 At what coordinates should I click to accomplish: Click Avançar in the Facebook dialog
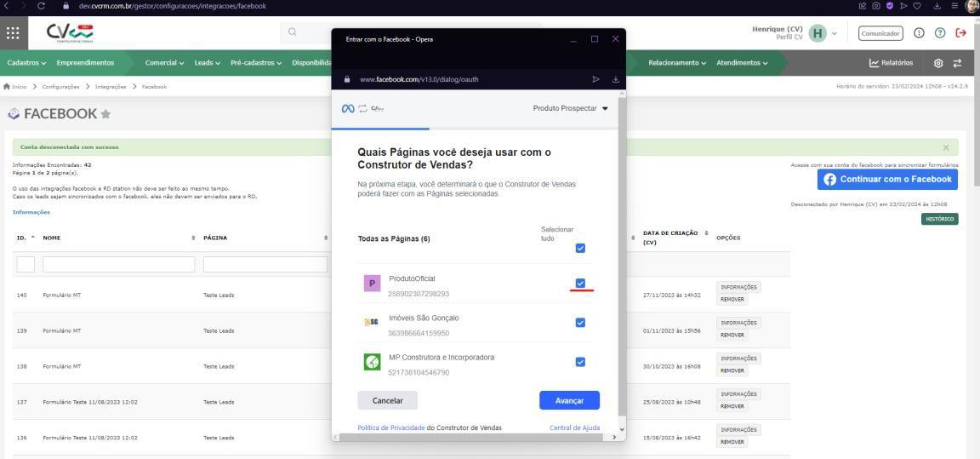tap(569, 400)
